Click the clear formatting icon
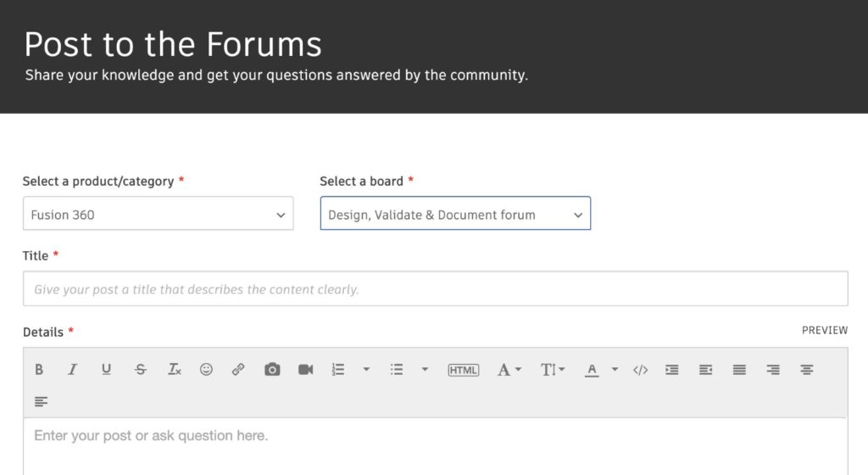Image resolution: width=868 pixels, height=475 pixels. (x=174, y=370)
